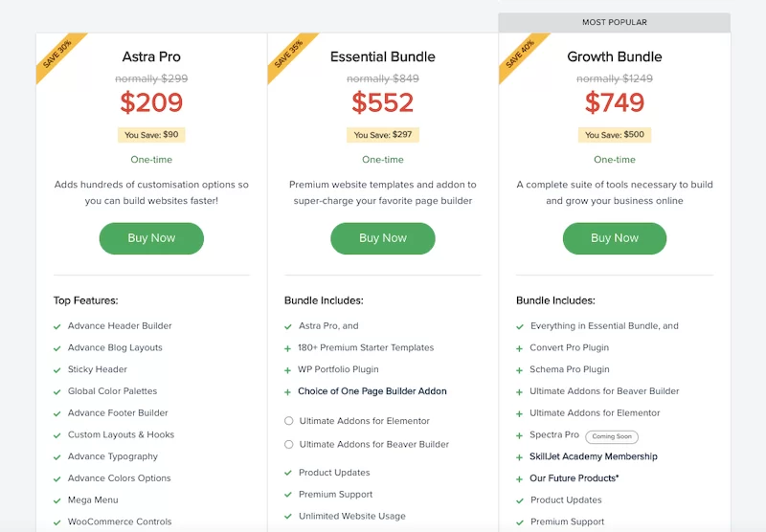Click Buy Now for Growth Bundle
This screenshot has width=766, height=532.
click(x=614, y=238)
